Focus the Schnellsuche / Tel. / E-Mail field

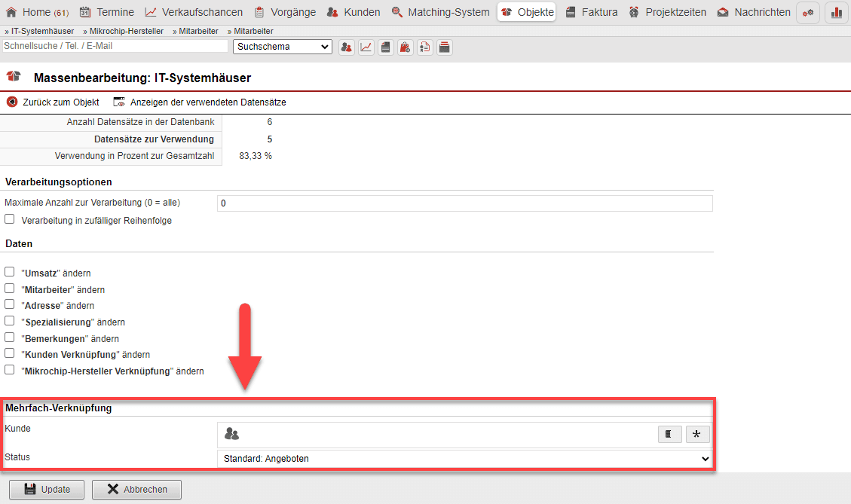(x=115, y=46)
